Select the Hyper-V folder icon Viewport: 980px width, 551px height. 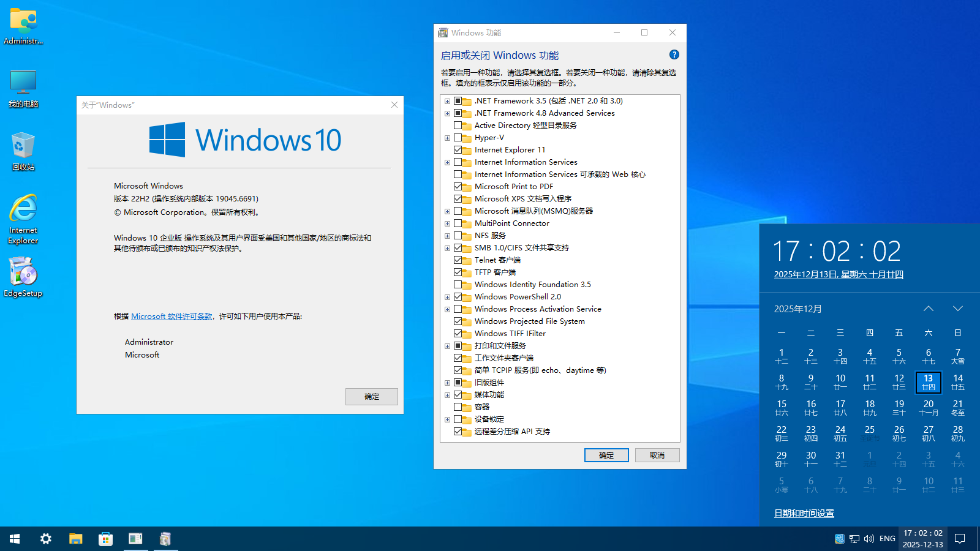tap(467, 138)
